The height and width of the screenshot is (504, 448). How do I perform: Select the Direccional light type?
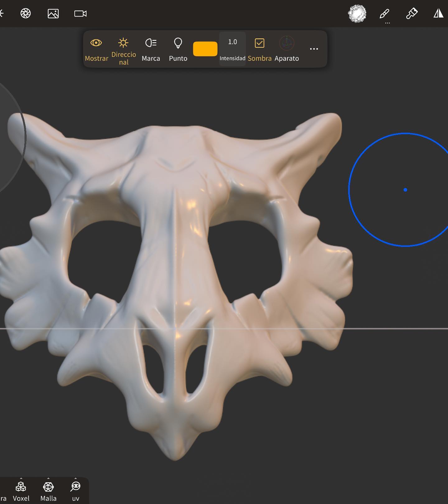click(x=124, y=51)
